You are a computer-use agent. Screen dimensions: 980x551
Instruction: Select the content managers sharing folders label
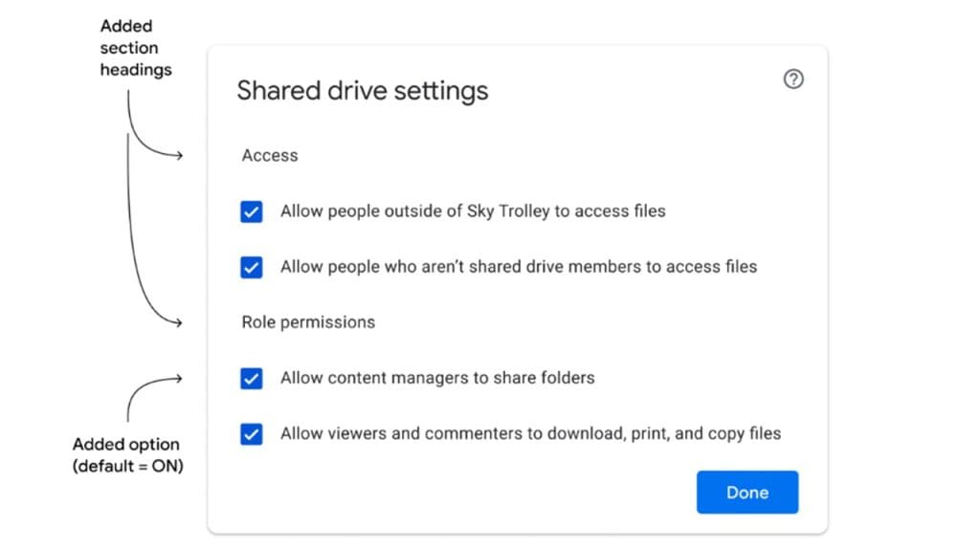pyautogui.click(x=436, y=378)
